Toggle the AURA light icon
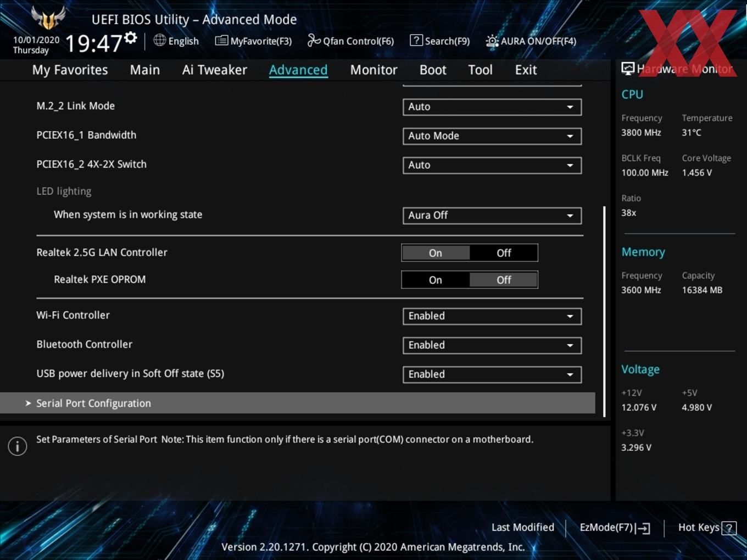Screen dimensions: 747x560 pos(492,41)
